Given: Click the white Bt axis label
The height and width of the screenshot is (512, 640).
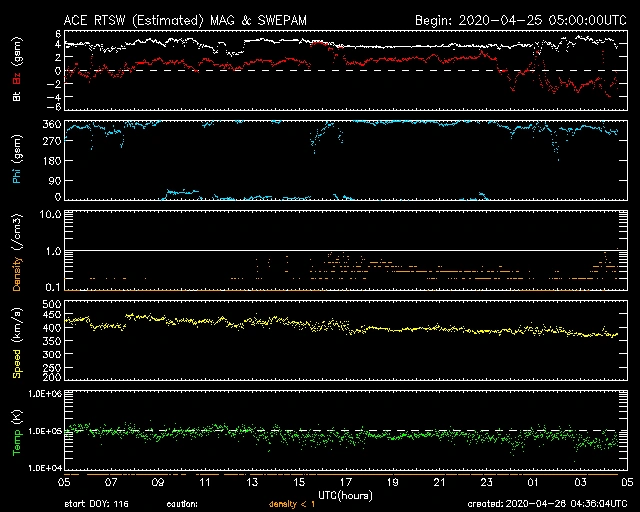Looking at the screenshot, I should click(x=17, y=95).
